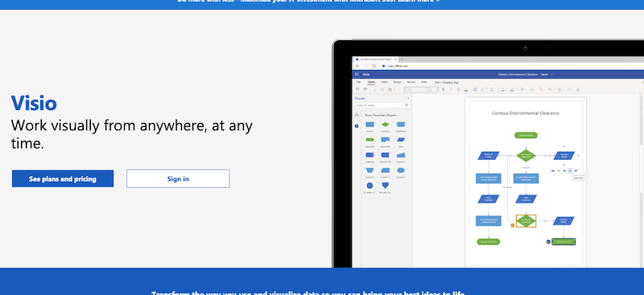Open the text alignment dropdown
The width and height of the screenshot is (644, 295).
pyautogui.click(x=493, y=89)
